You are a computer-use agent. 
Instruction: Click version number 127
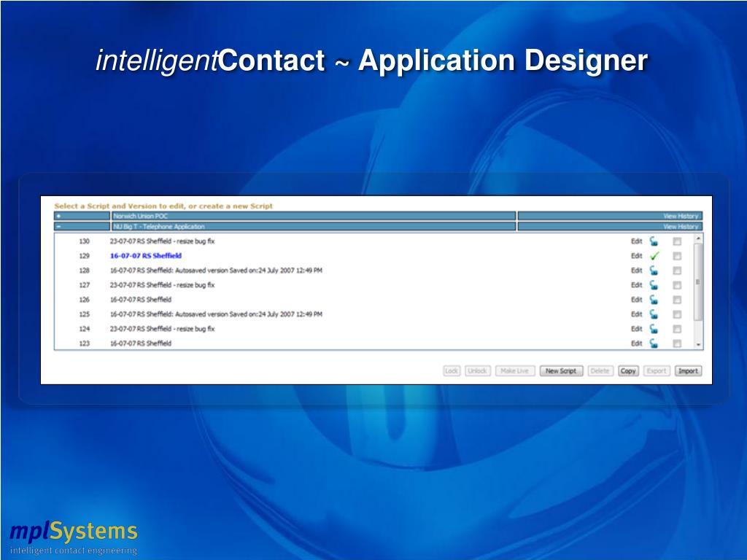[85, 285]
